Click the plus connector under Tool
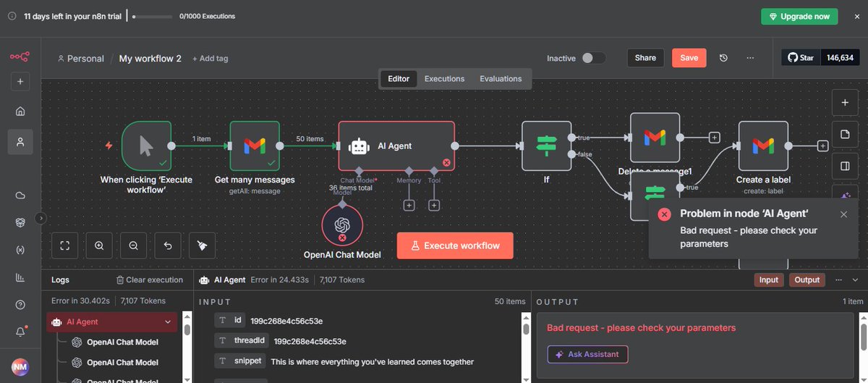Image resolution: width=868 pixels, height=383 pixels. [x=434, y=206]
